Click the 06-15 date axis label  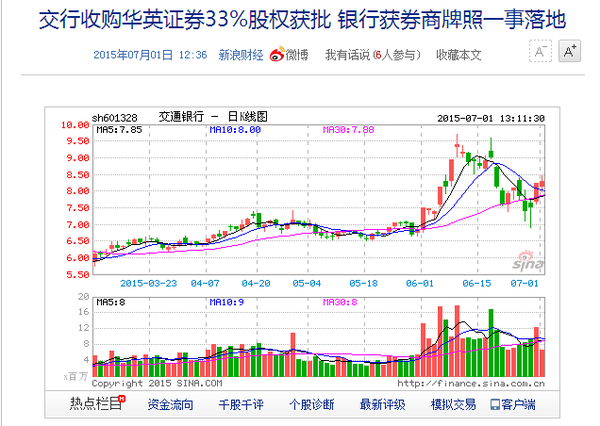click(477, 284)
